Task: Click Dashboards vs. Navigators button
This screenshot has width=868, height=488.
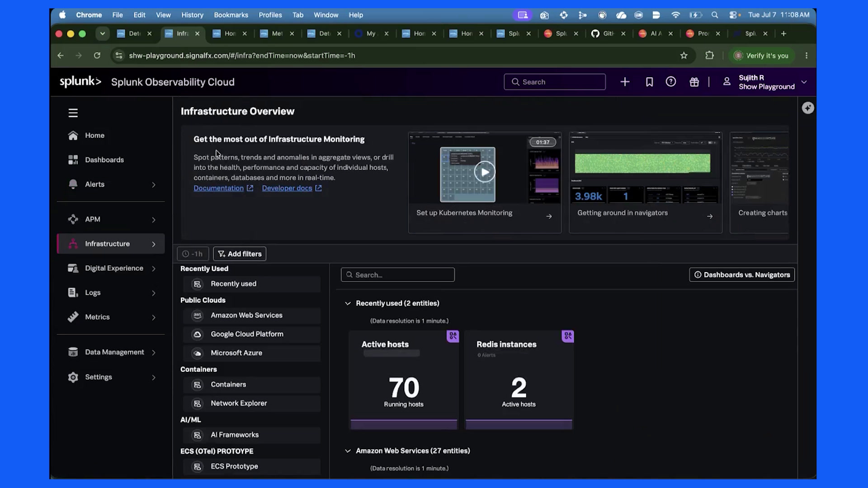Action: click(742, 275)
